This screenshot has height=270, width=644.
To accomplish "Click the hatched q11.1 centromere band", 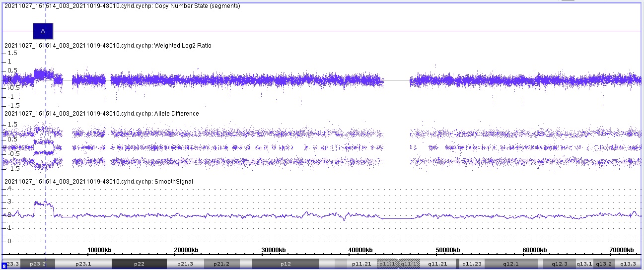I will click(409, 264).
